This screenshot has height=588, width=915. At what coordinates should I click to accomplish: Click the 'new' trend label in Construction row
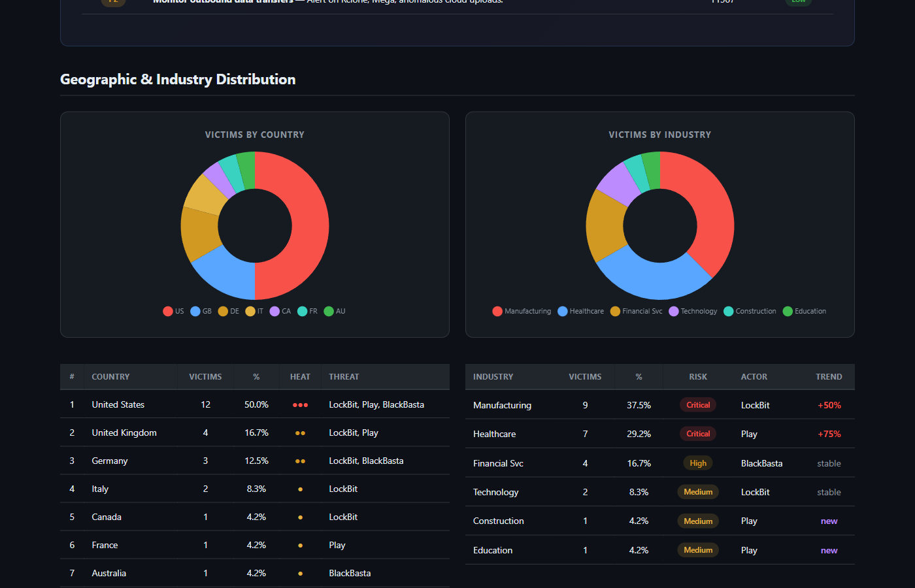point(829,521)
